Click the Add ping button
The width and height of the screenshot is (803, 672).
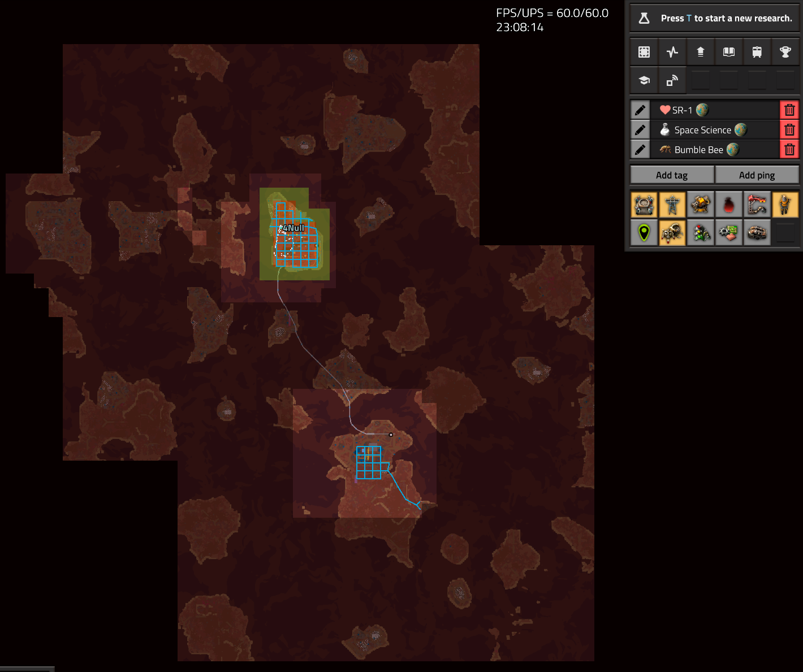[757, 175]
